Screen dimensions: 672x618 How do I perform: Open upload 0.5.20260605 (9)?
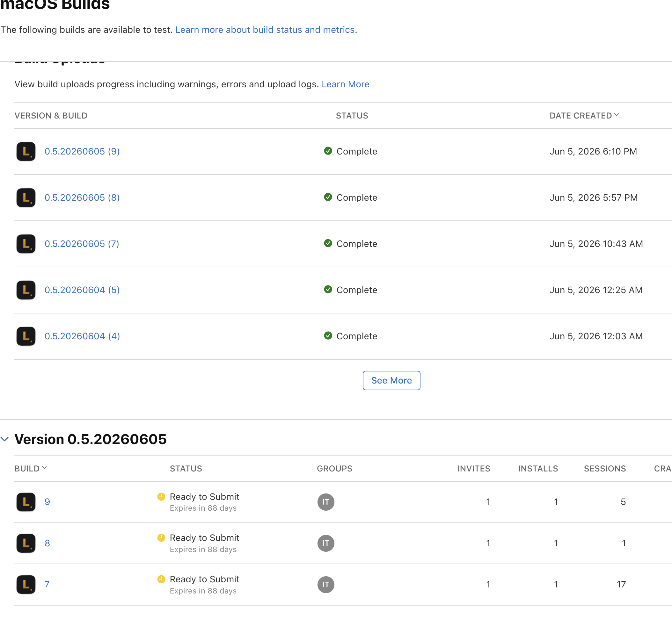coord(82,152)
